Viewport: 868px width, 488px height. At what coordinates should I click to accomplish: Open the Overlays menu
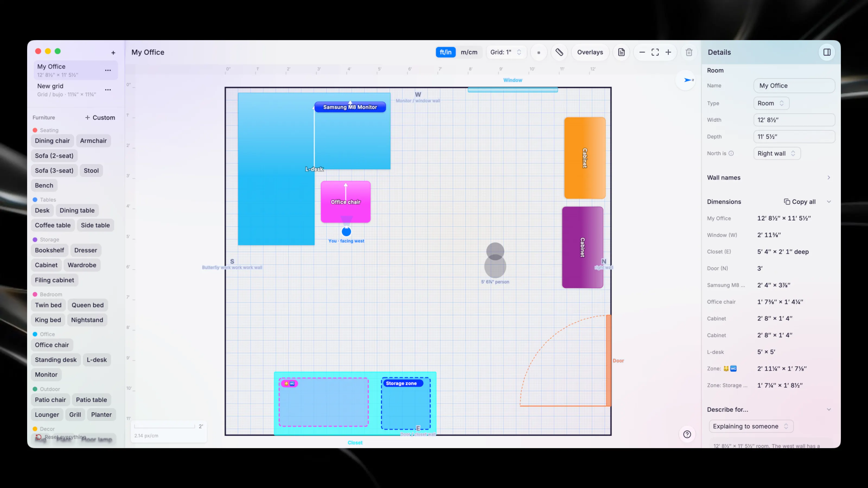coord(590,52)
